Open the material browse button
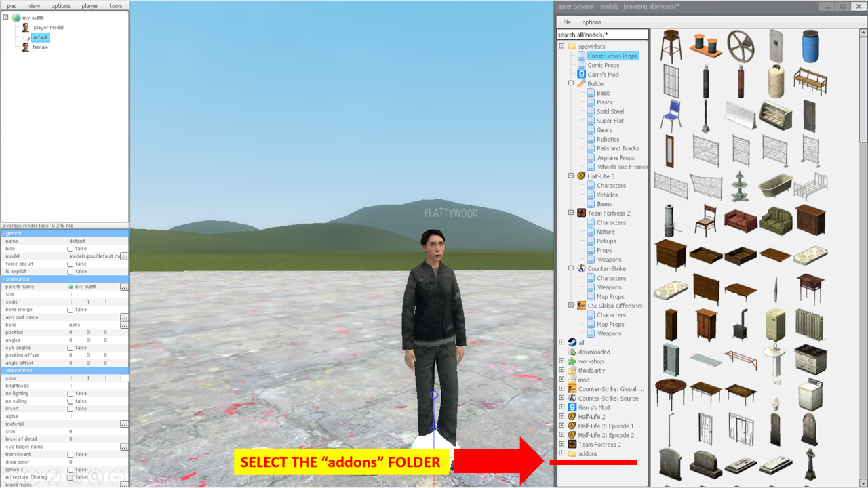The width and height of the screenshot is (868, 488). 124,424
